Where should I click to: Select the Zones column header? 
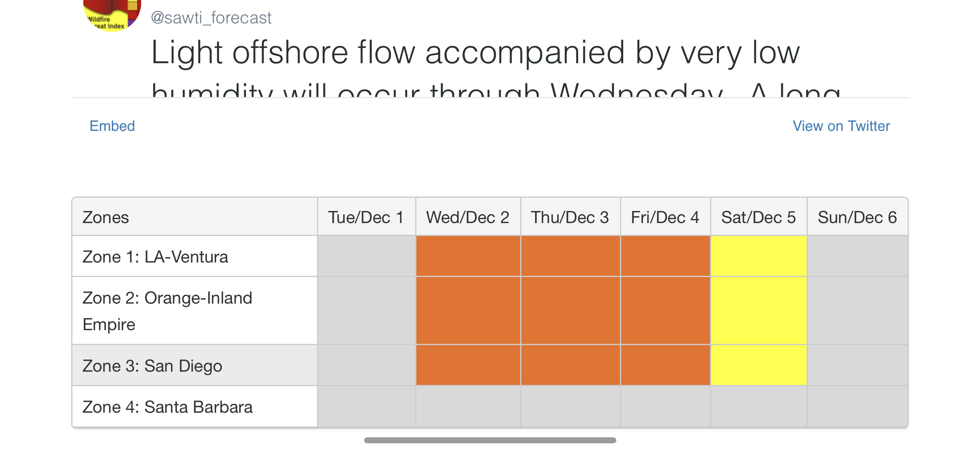pyautogui.click(x=195, y=217)
